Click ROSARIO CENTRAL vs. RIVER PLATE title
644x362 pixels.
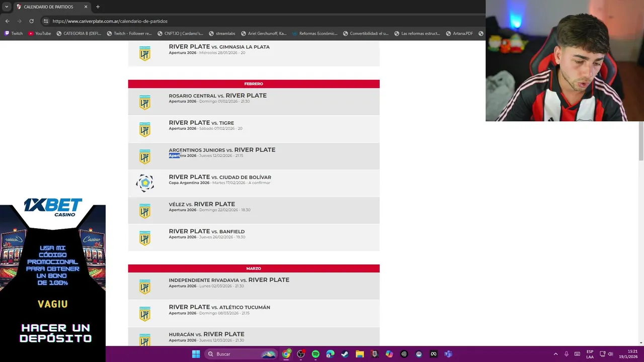pos(217,96)
